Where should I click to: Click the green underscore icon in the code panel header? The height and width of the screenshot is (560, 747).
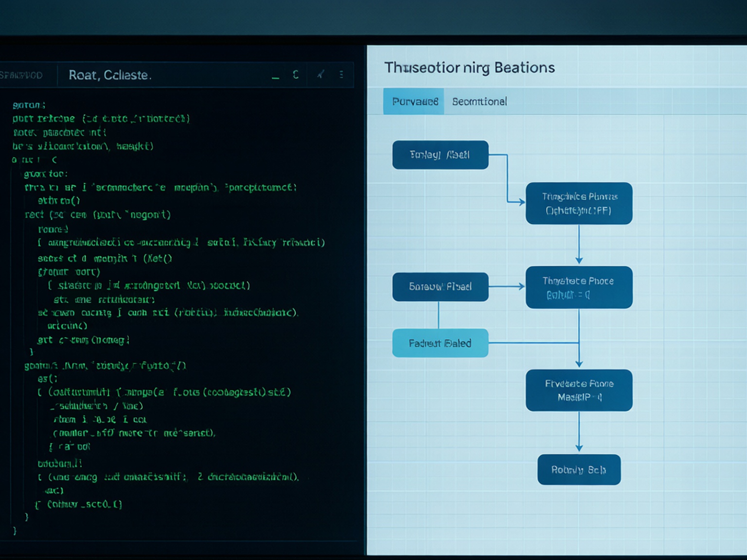pyautogui.click(x=276, y=78)
